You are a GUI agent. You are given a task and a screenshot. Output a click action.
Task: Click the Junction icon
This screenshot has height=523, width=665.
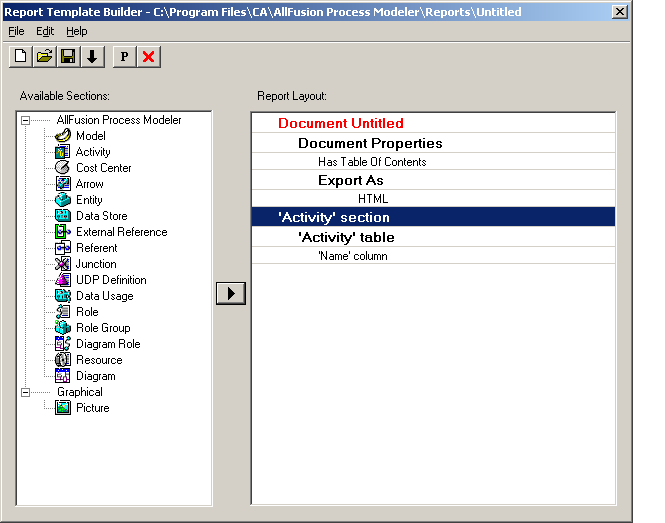[x=63, y=264]
